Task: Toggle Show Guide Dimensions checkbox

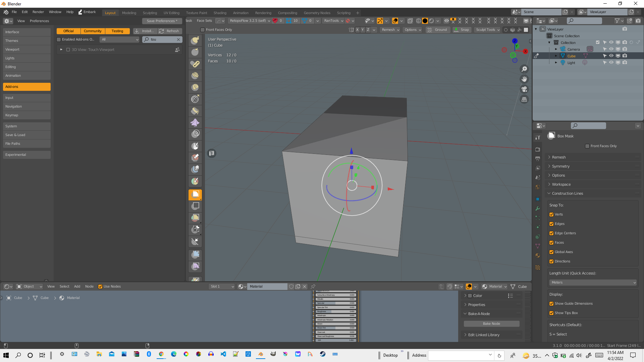Action: click(551, 304)
